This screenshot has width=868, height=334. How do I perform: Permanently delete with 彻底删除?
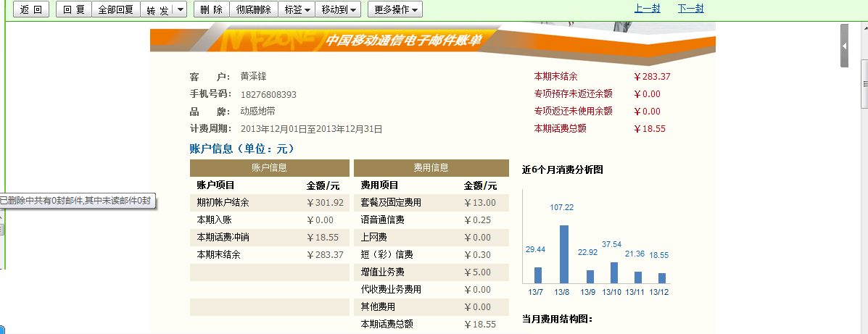point(253,9)
